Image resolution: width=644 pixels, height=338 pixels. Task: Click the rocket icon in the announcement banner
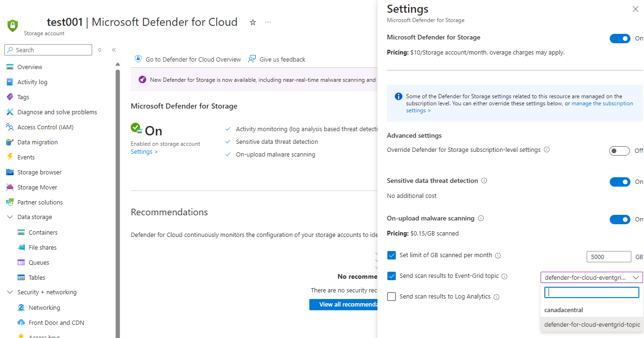142,79
